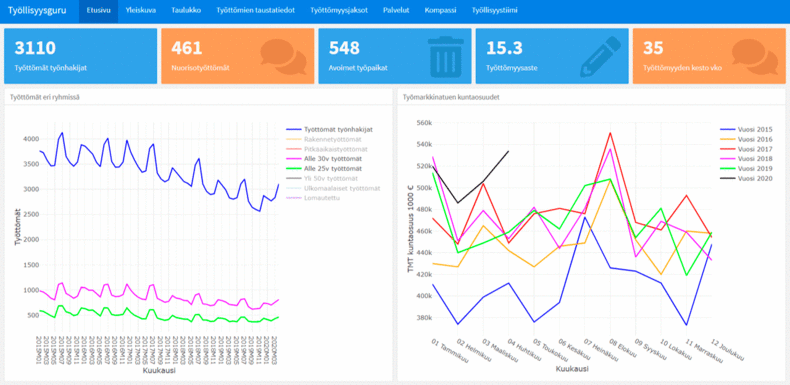
Task: Select the Työllisyystiimi tab
Action: tap(494, 10)
